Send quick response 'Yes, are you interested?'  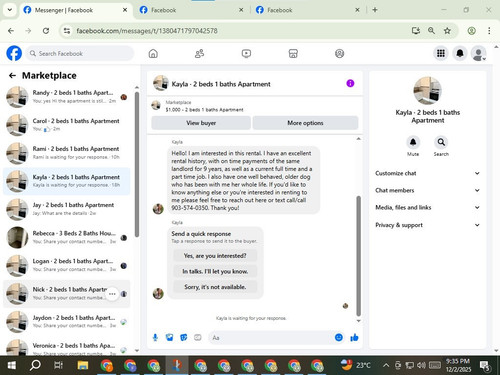(215, 256)
